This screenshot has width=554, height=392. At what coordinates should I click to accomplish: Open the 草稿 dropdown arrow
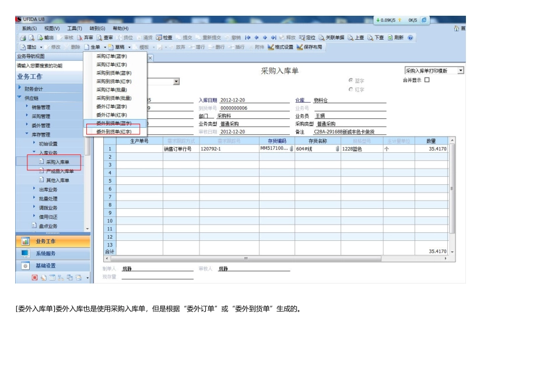[129, 47]
